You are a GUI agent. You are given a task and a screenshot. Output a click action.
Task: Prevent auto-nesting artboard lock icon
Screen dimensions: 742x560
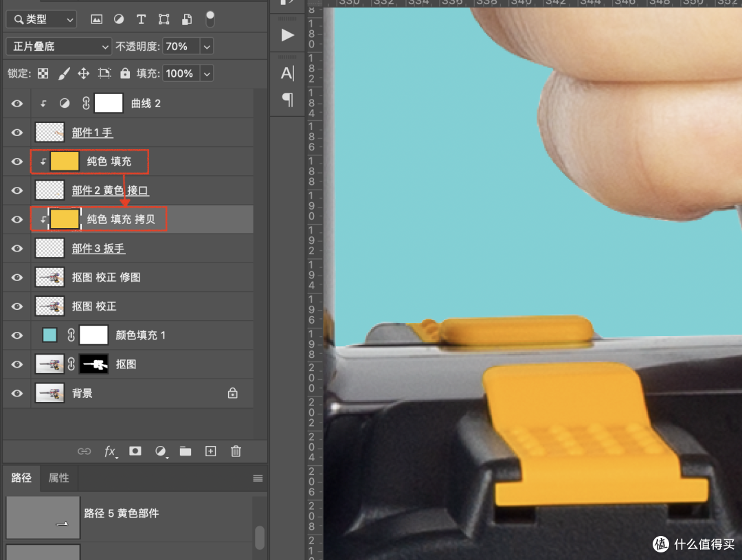tap(104, 74)
